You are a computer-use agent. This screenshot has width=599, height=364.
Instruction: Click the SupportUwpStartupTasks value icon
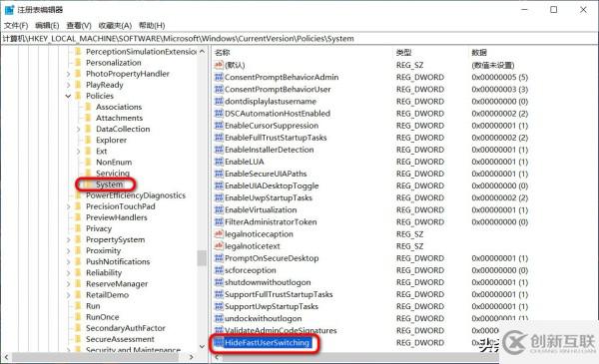(219, 306)
